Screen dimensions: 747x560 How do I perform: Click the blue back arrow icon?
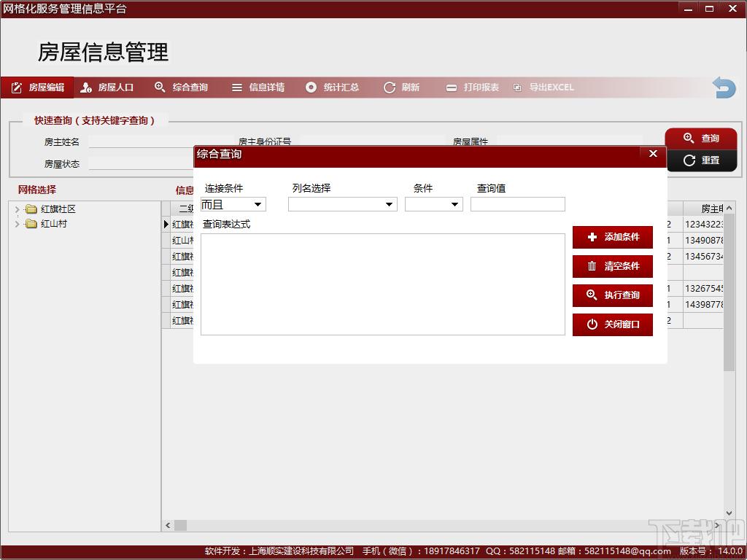(724, 87)
